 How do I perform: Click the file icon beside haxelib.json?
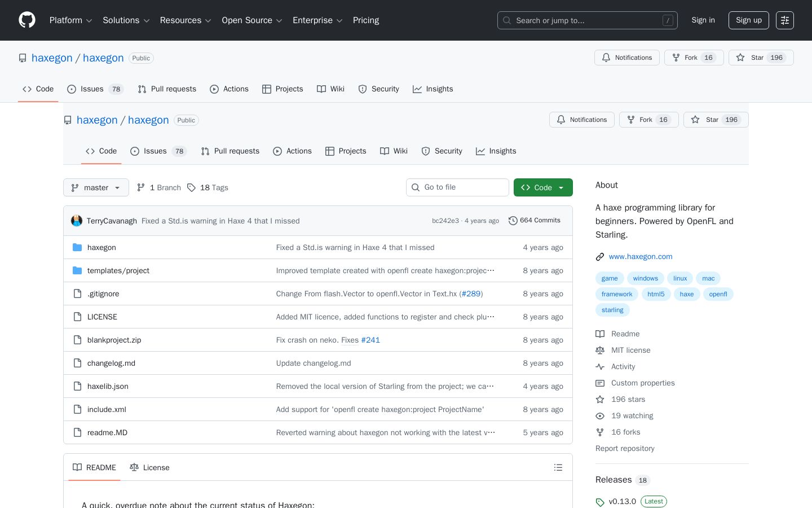click(77, 386)
